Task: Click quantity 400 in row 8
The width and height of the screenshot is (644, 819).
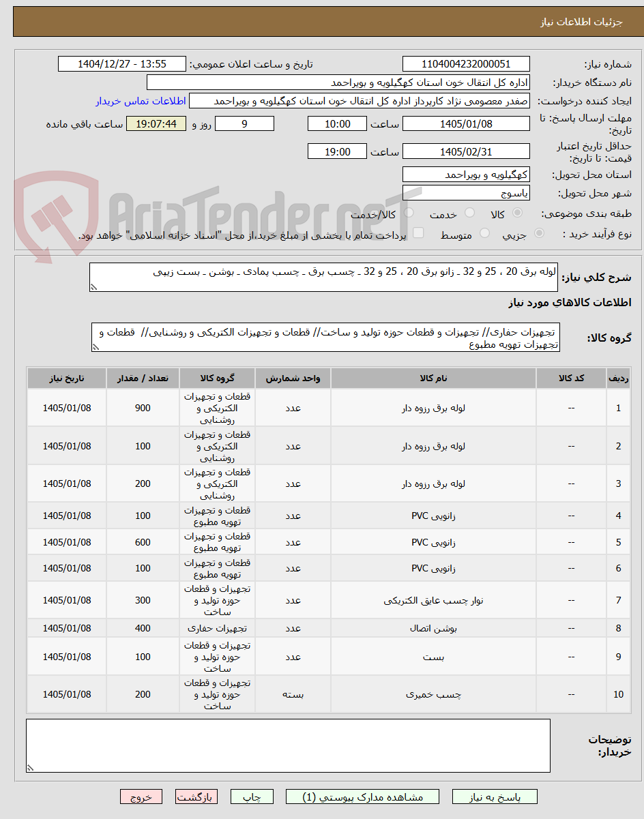Action: coord(143,628)
